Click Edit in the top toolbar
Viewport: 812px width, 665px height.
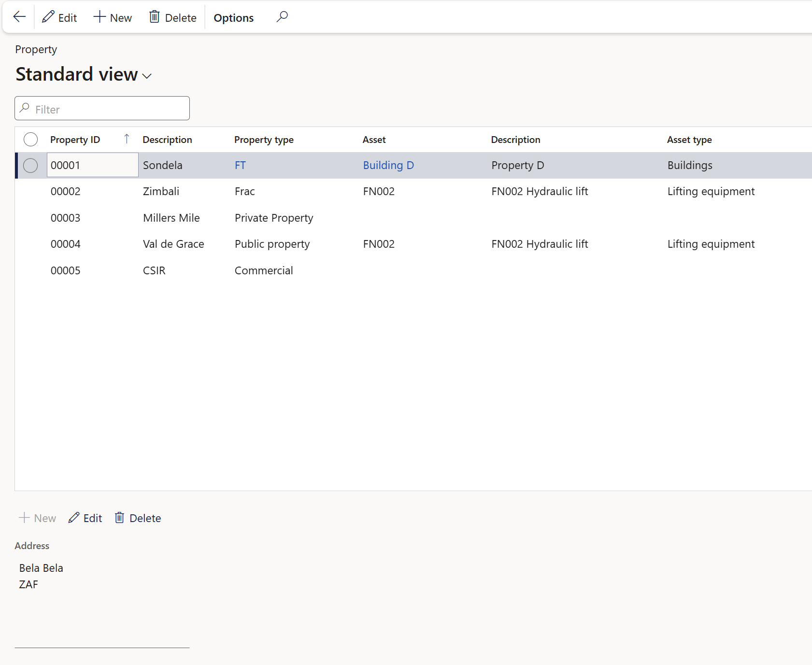coord(59,17)
